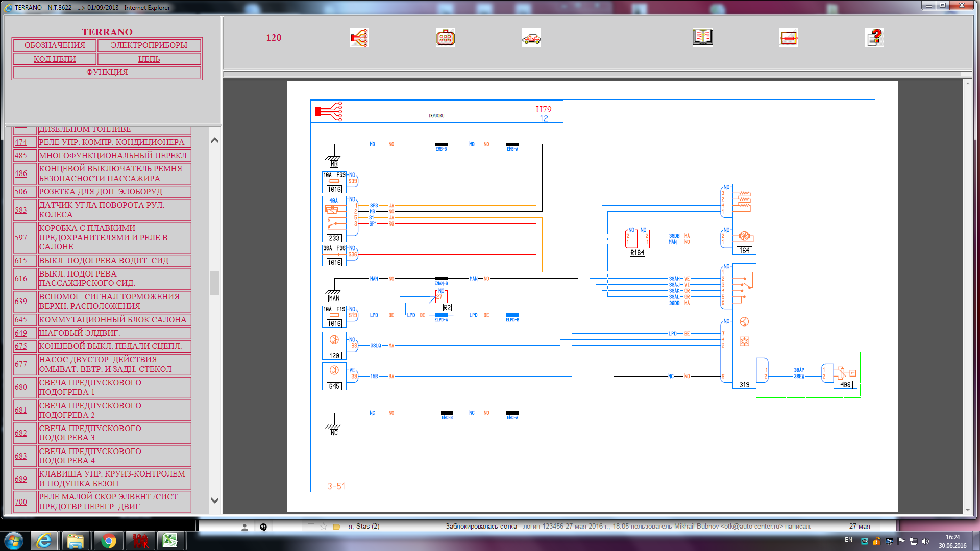Click diagram pane scroll-down arrow

click(968, 510)
